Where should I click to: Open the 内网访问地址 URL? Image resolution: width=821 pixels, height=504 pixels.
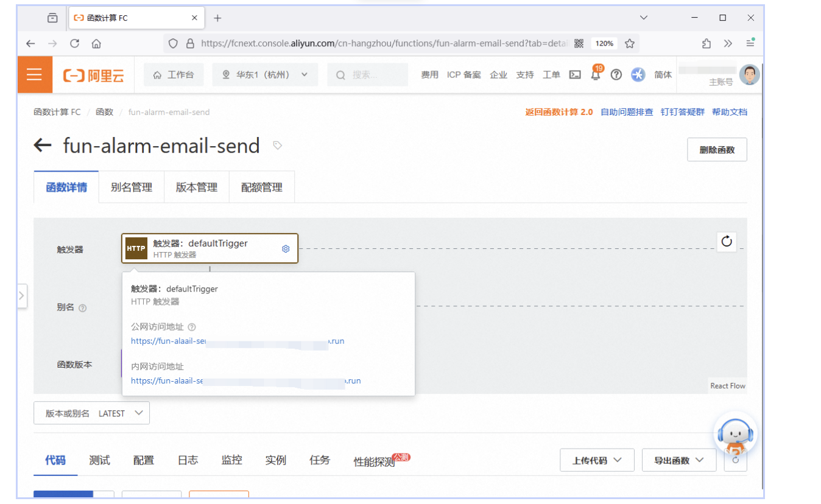coord(246,380)
